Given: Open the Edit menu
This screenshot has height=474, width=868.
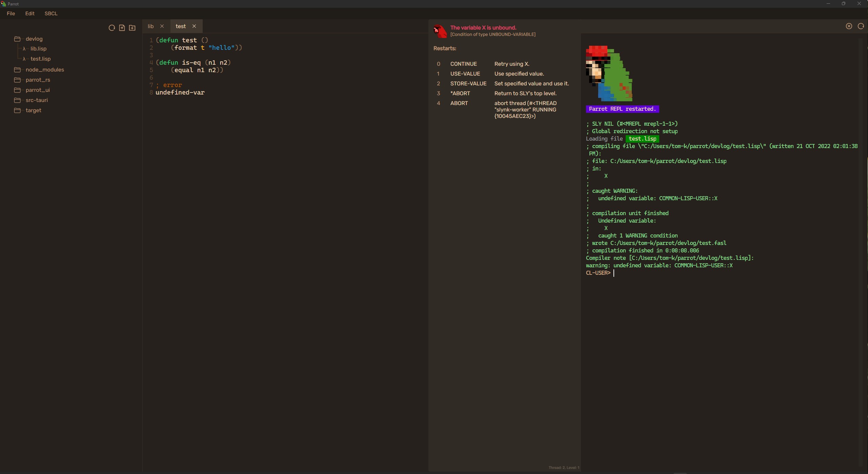Looking at the screenshot, I should pos(30,14).
